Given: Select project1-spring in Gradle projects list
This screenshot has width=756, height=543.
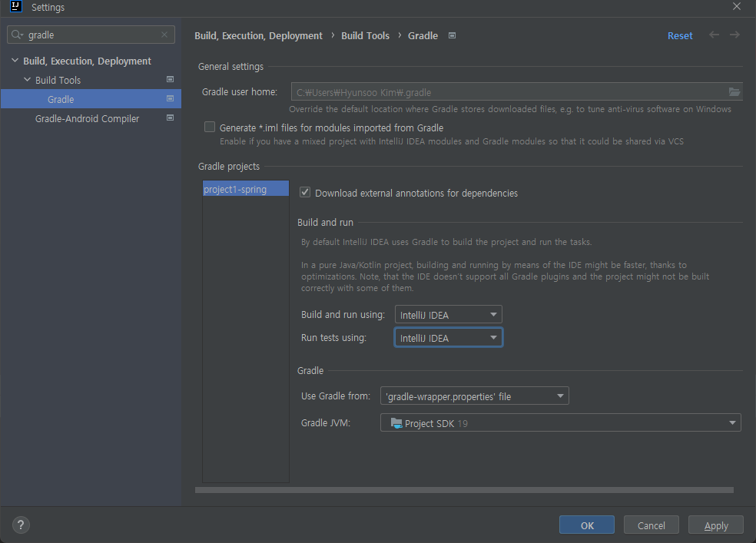Looking at the screenshot, I should coord(246,189).
